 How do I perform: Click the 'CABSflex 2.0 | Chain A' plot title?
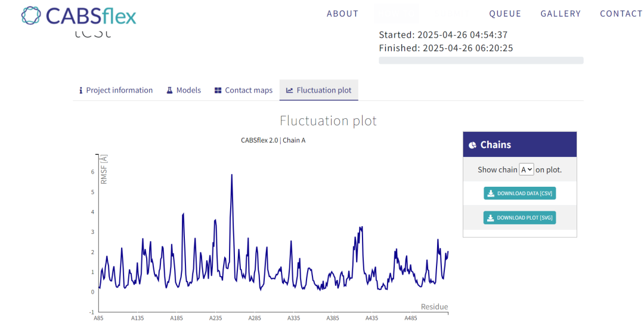273,140
